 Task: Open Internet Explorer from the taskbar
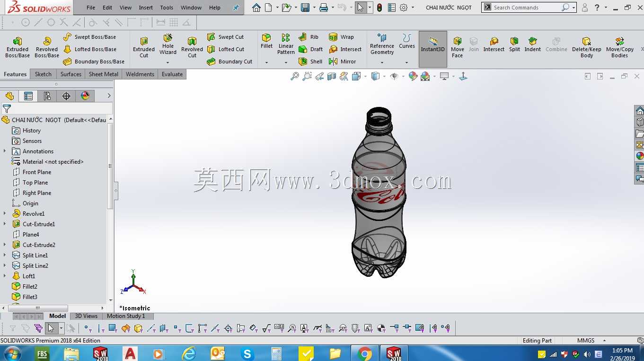[188, 353]
